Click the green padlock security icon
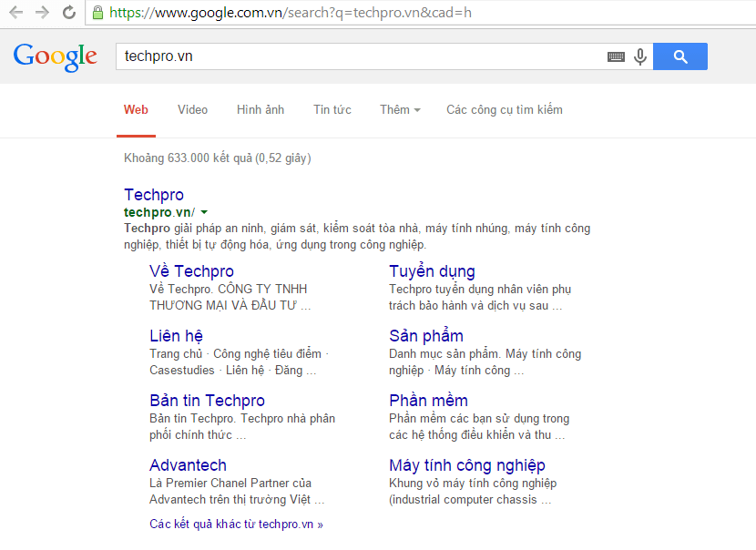Image resolution: width=756 pixels, height=550 pixels. click(97, 12)
